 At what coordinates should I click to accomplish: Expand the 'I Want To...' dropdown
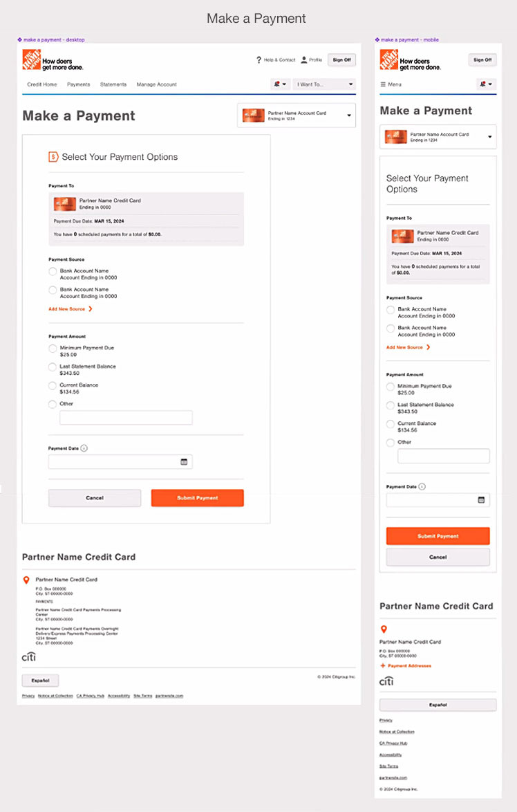pos(324,84)
